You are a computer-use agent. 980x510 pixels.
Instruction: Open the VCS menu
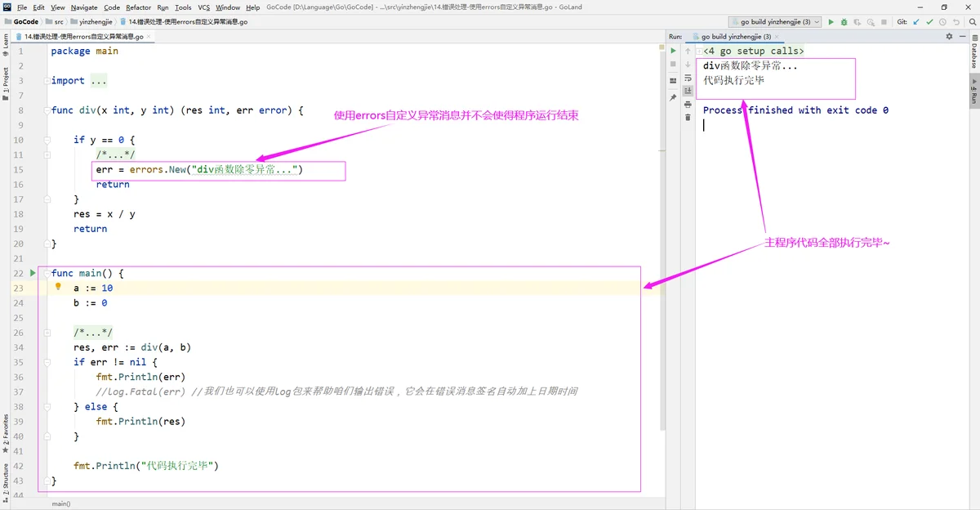coord(204,7)
